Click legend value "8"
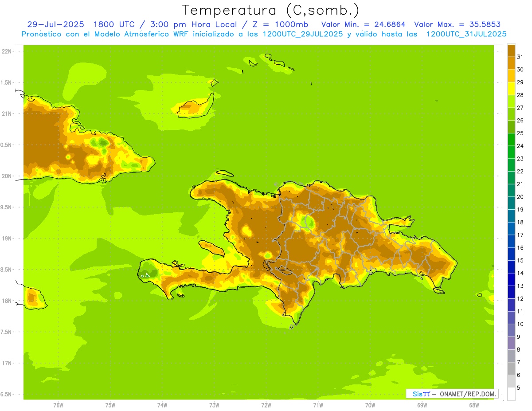Image resolution: width=532 pixels, height=411 pixels. tap(519, 350)
